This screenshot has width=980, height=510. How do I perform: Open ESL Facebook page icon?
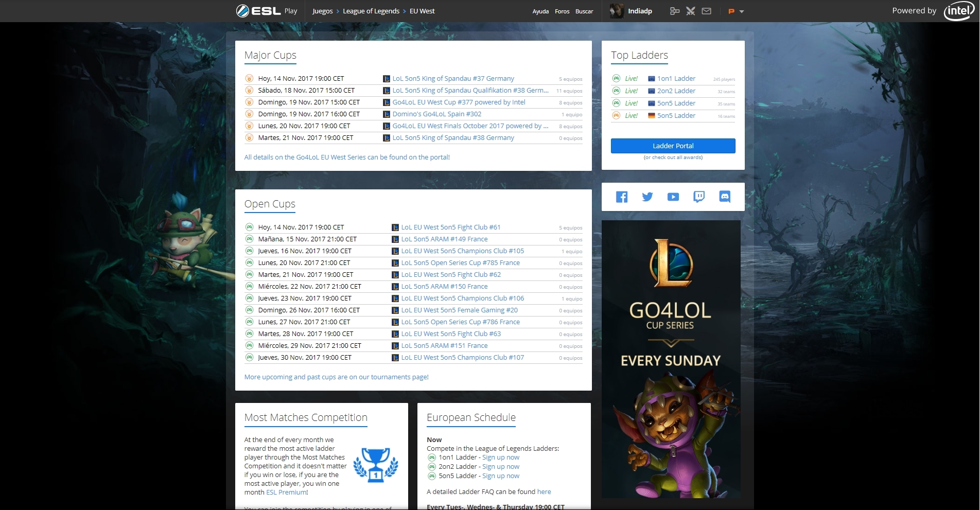click(x=622, y=197)
